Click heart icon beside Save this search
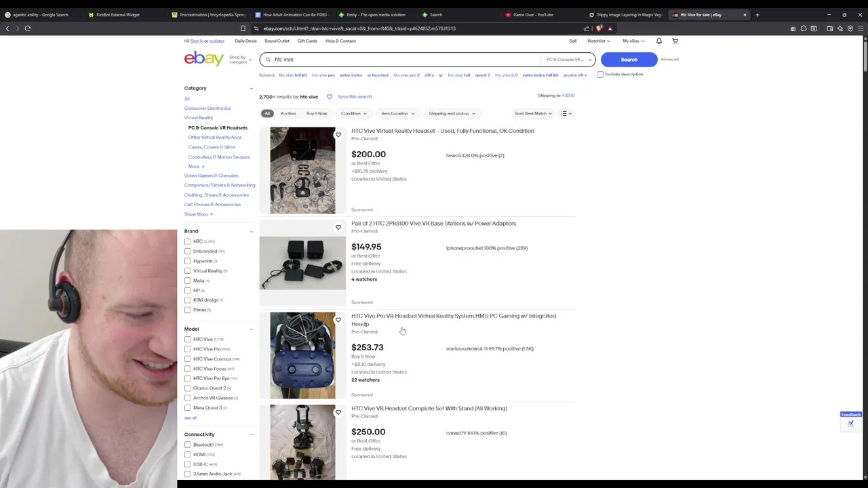The height and width of the screenshot is (488, 868). (x=330, y=96)
